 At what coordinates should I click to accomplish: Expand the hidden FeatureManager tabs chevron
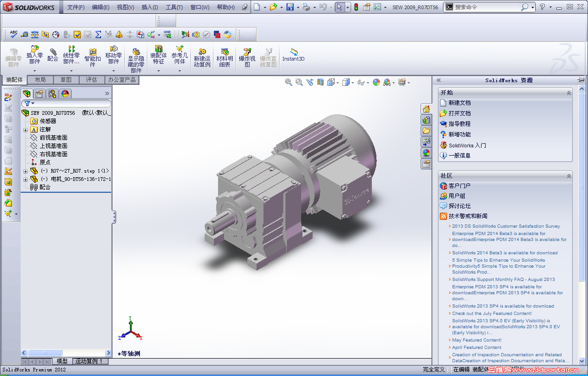[x=107, y=94]
